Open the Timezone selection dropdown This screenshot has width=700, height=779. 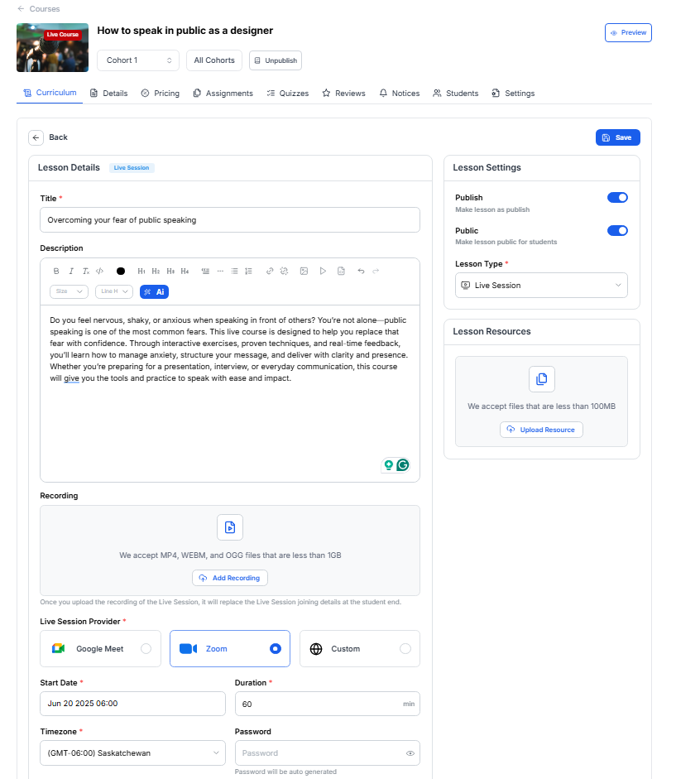132,753
